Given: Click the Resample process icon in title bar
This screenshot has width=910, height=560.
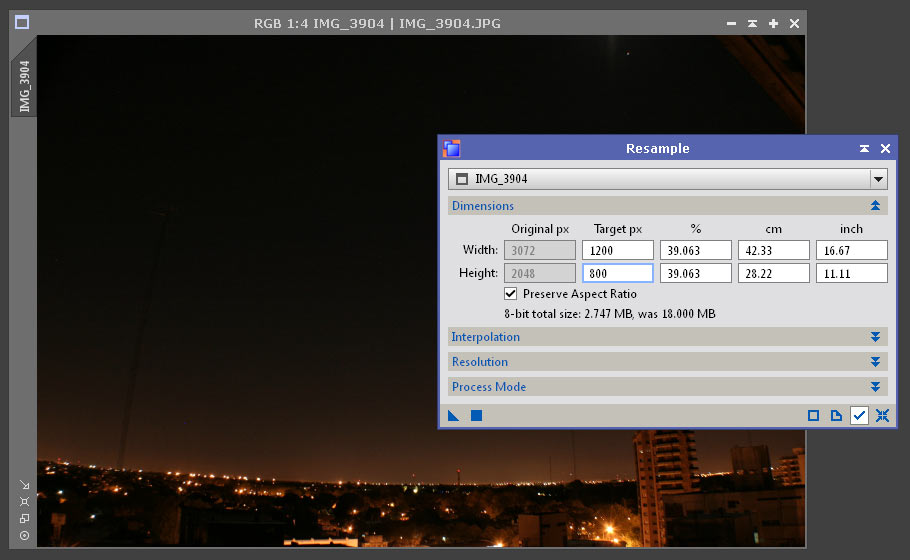Looking at the screenshot, I should click(x=452, y=149).
